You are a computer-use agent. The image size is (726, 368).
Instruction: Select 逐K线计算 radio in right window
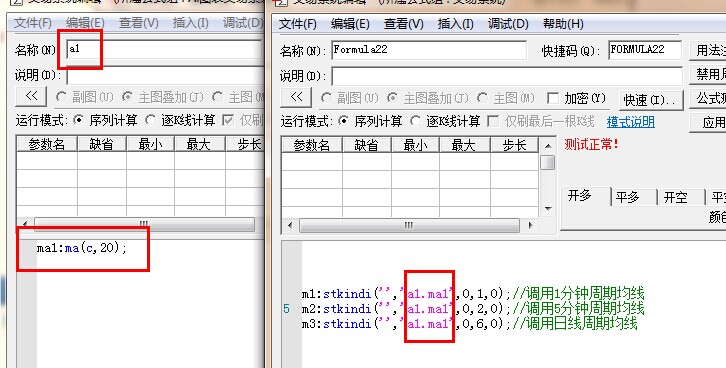click(x=416, y=122)
